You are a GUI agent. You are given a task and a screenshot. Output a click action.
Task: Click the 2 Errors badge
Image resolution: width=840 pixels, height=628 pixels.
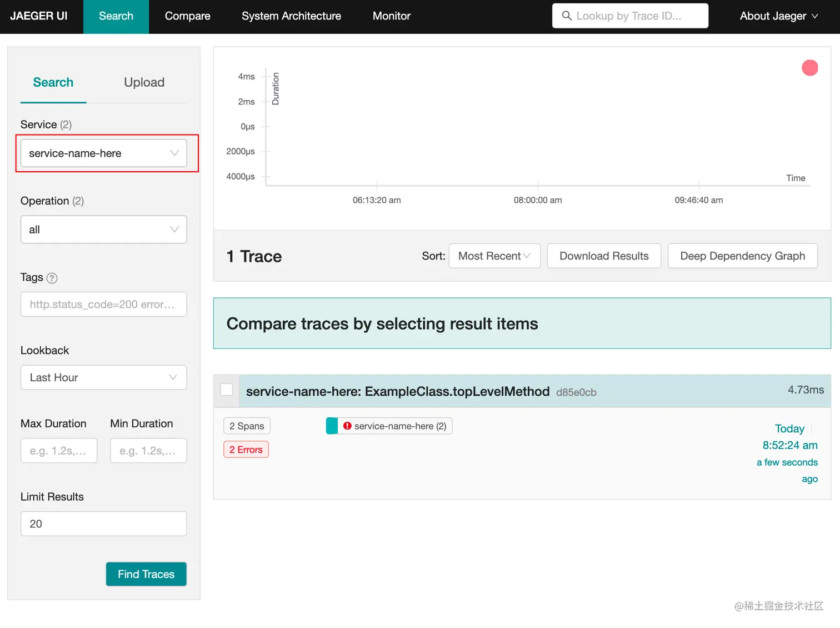tap(246, 450)
